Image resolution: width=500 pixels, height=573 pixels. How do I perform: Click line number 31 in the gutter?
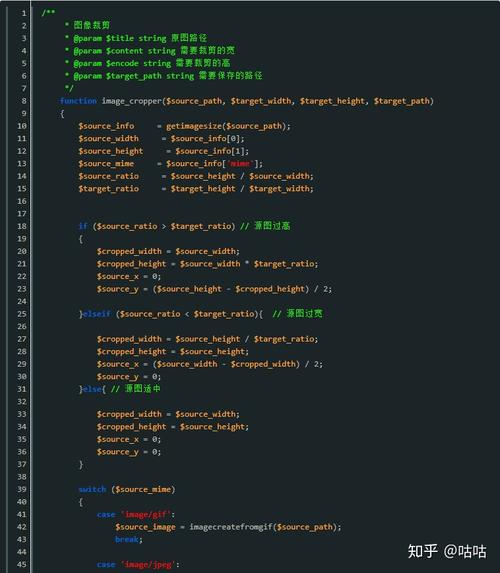tap(22, 389)
